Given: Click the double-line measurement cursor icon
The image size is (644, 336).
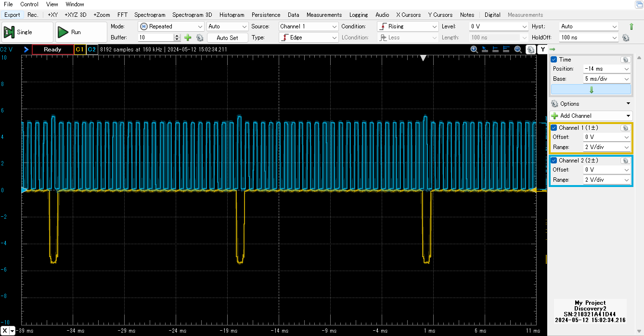Looking at the screenshot, I should pos(506,50).
